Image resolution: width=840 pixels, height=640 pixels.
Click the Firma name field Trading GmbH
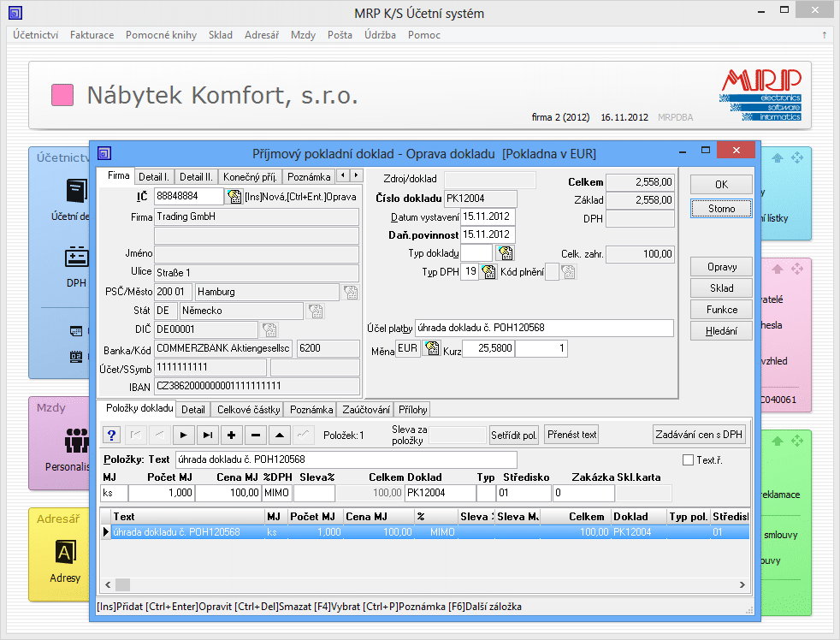(x=257, y=217)
